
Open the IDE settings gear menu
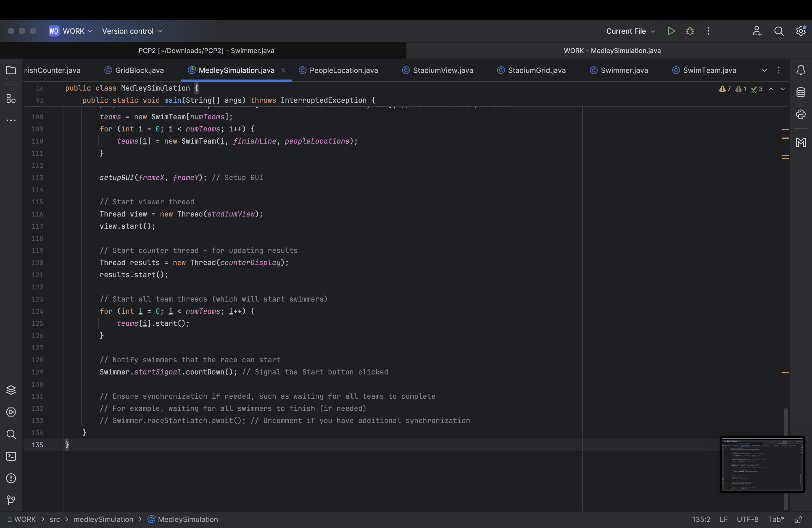[800, 31]
